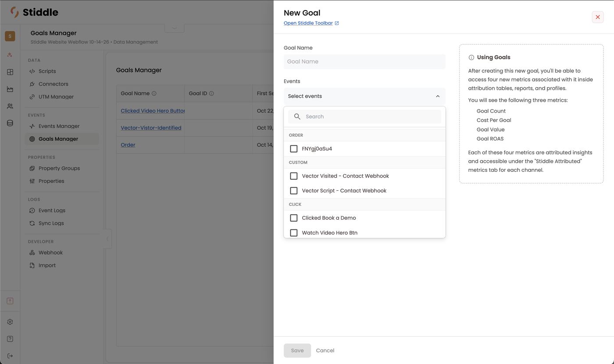614x364 pixels.
Task: Open the Vector-Vistor-Identified goal link
Action: [x=151, y=128]
